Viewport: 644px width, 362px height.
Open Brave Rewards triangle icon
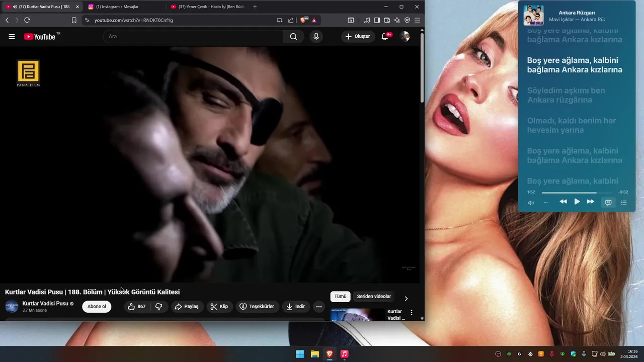pyautogui.click(x=314, y=20)
